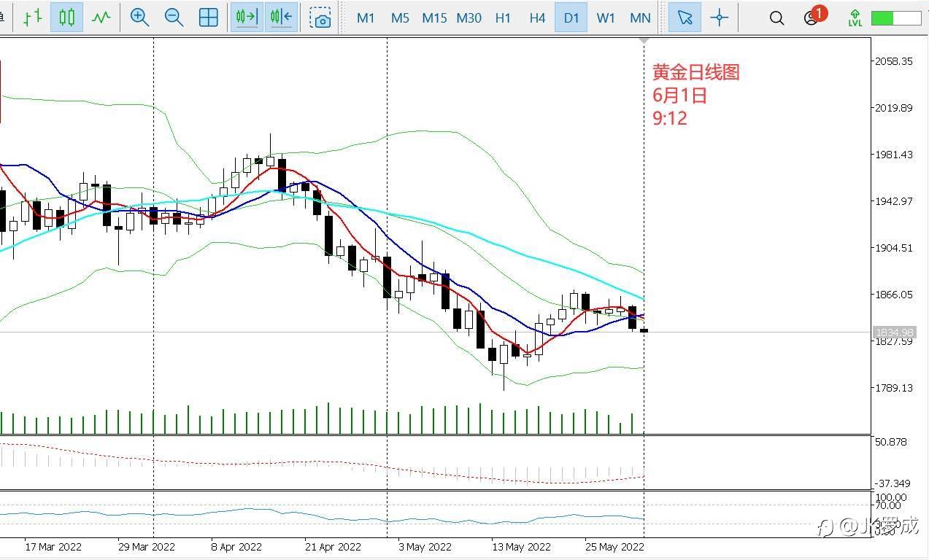929x560 pixels.
Task: Switch to line chart style
Action: (101, 17)
